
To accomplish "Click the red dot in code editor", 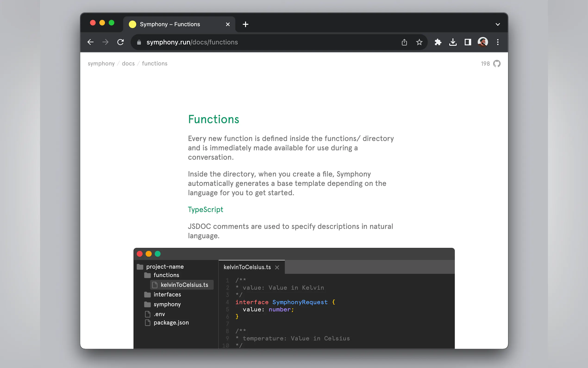I will pos(140,254).
